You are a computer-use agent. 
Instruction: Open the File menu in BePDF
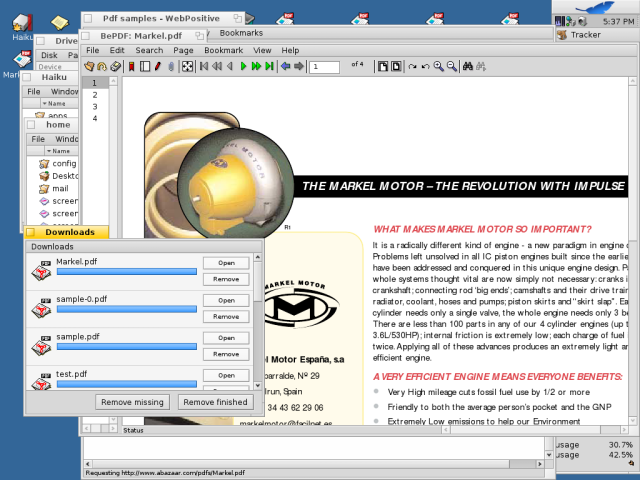click(92, 50)
